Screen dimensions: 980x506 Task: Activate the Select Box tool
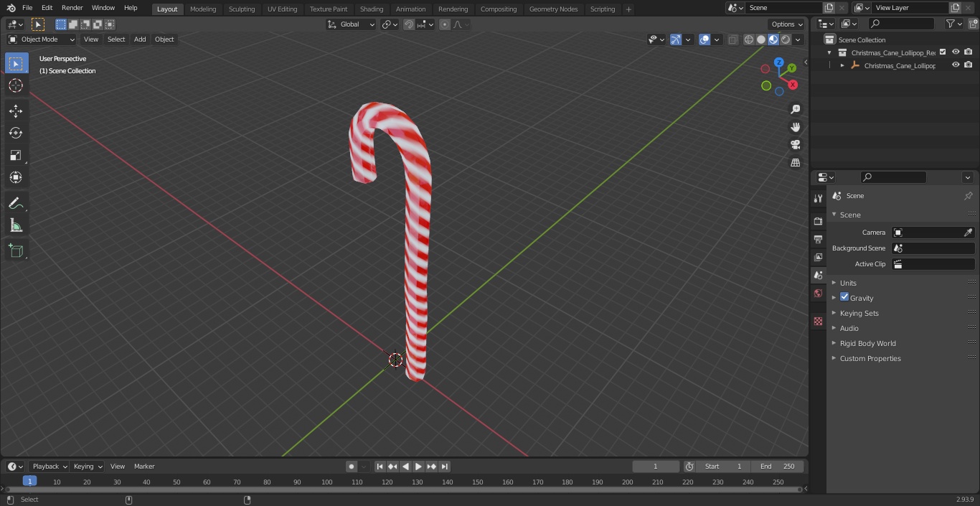point(16,63)
